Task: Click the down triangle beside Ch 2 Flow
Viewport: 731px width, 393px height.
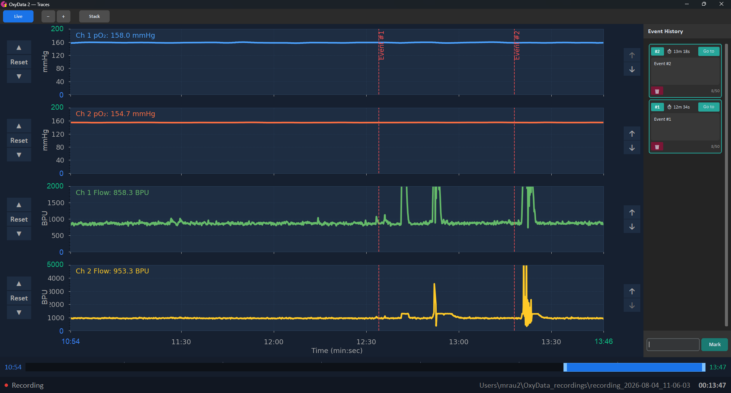Action: click(19, 312)
